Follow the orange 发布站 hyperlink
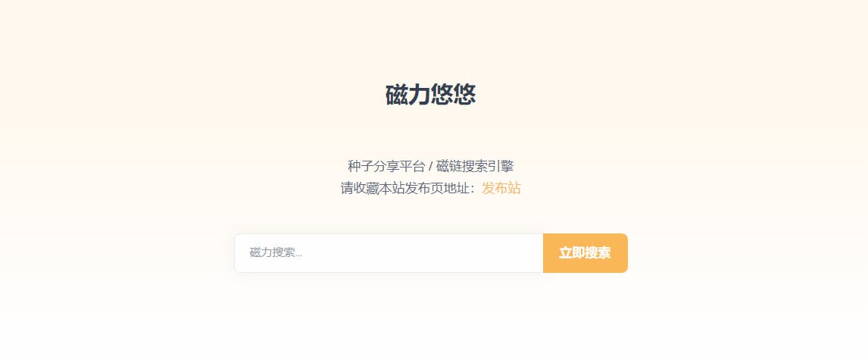This screenshot has height=357, width=868. [501, 189]
